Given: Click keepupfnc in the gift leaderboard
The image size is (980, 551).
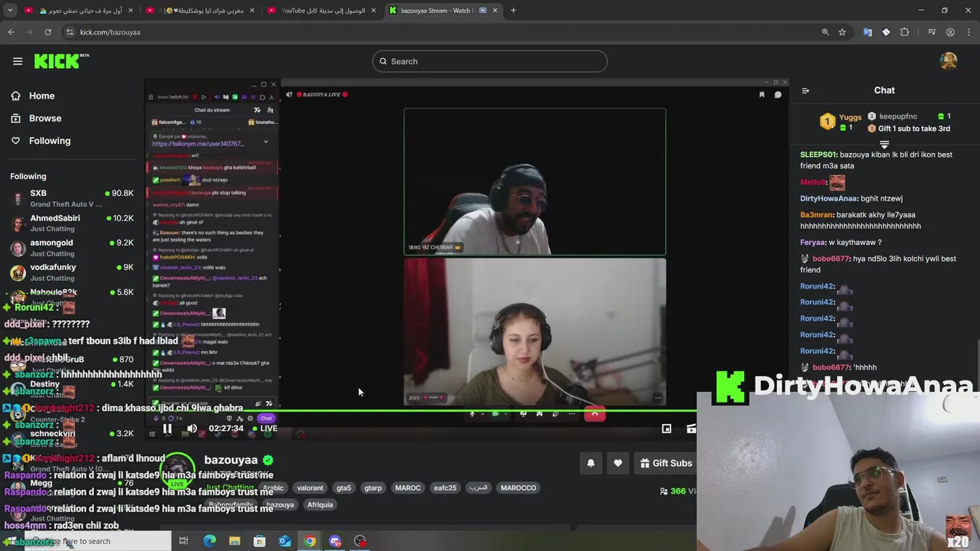Looking at the screenshot, I should [898, 116].
